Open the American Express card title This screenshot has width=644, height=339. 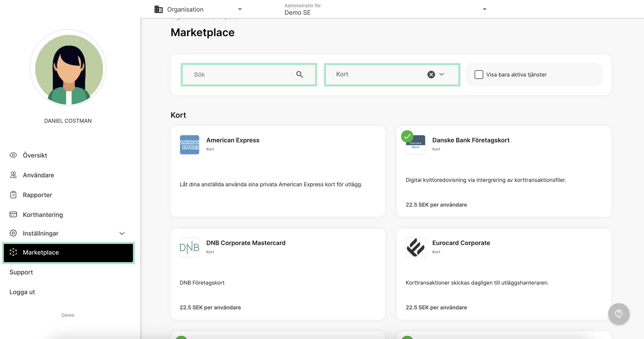[x=233, y=140]
